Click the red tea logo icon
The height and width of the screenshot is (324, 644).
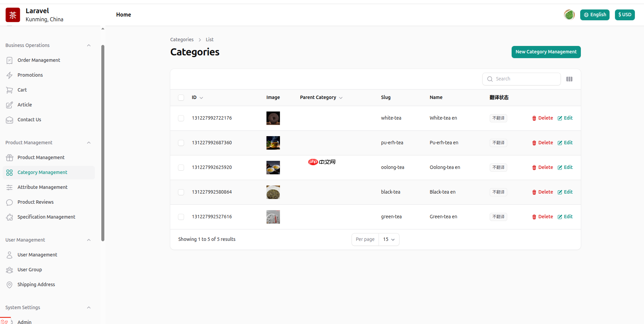pyautogui.click(x=13, y=15)
